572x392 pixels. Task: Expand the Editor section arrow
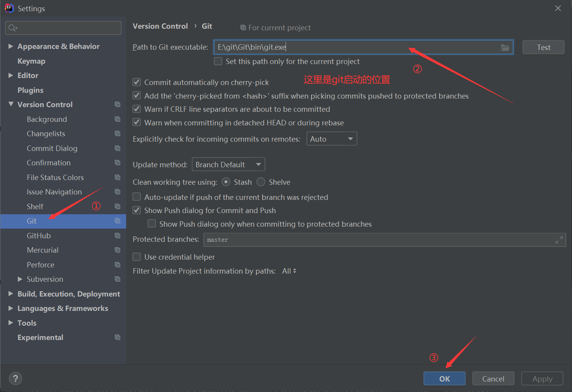pos(11,75)
